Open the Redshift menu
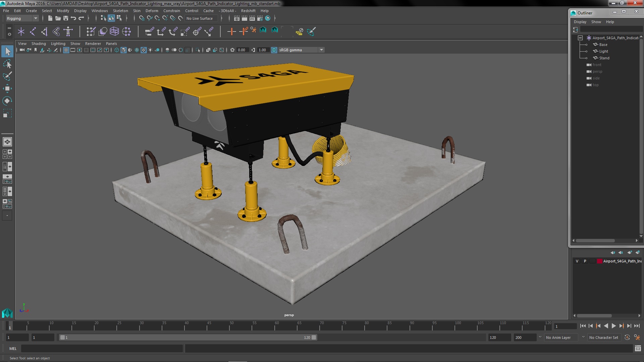This screenshot has width=644, height=362. click(248, 11)
